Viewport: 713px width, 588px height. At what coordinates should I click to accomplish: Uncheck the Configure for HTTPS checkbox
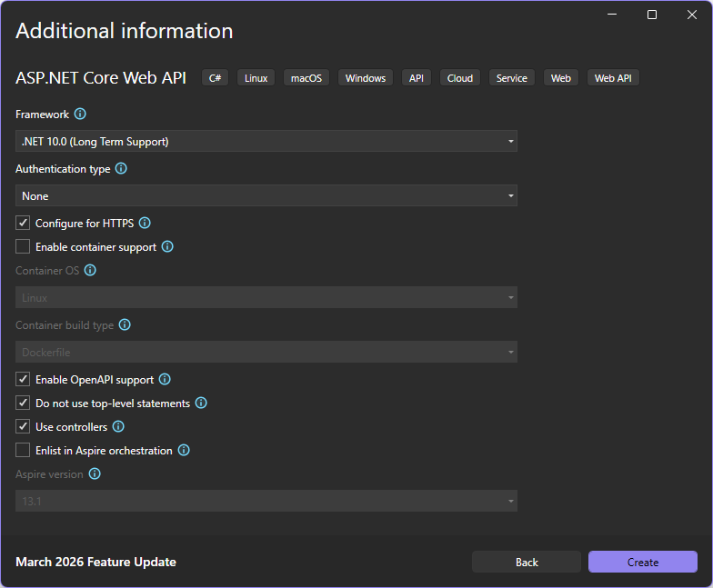(24, 223)
